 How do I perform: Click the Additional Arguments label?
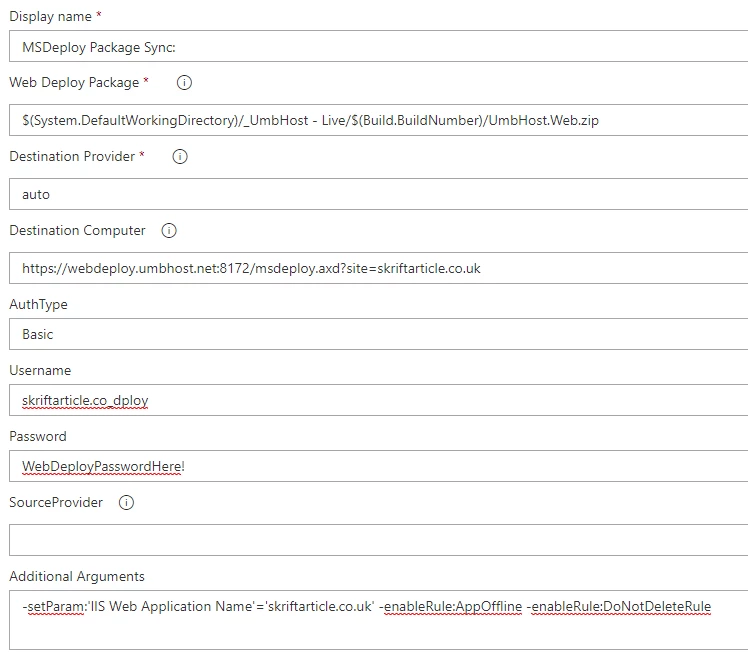(x=77, y=576)
